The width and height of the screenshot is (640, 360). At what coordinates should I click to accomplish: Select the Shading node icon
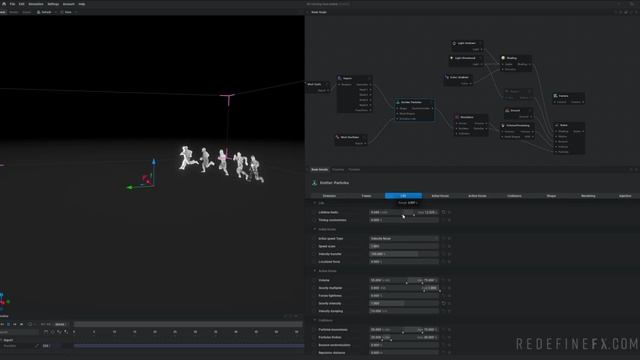[x=503, y=58]
